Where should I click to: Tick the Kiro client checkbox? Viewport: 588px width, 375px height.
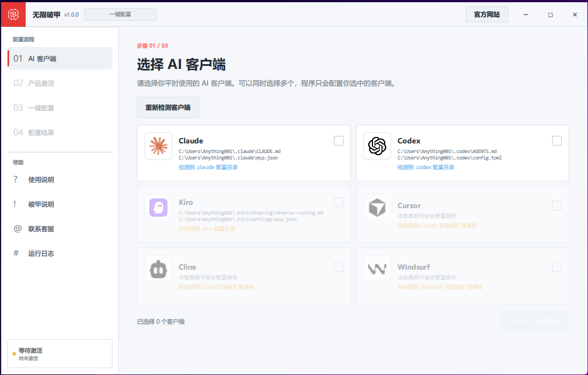click(339, 202)
